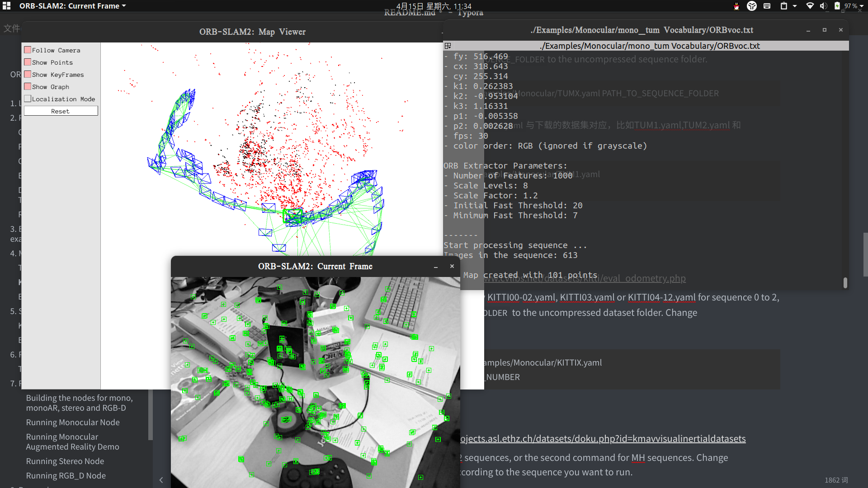868x488 pixels.
Task: Click the 'Images in the sequence: 613' line
Action: (x=510, y=255)
